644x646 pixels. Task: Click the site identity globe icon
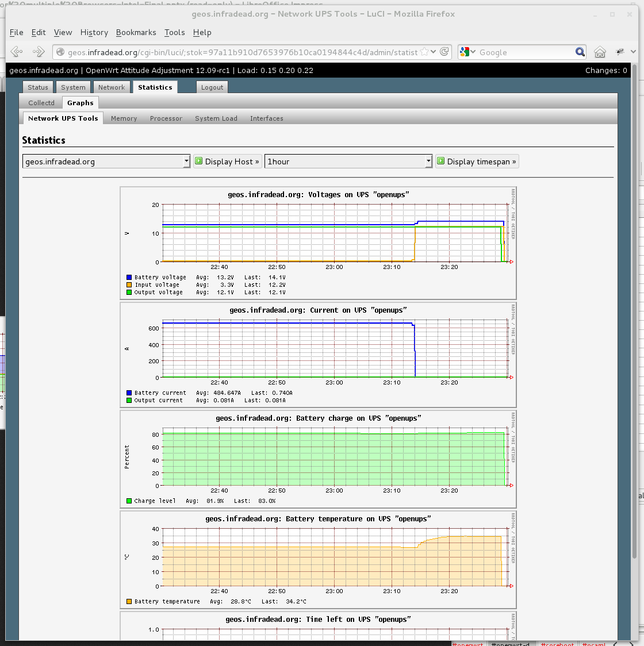[x=60, y=52]
